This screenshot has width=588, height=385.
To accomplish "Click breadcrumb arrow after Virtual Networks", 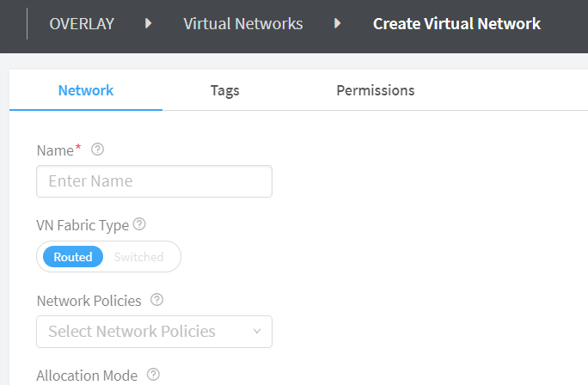I will (x=338, y=23).
